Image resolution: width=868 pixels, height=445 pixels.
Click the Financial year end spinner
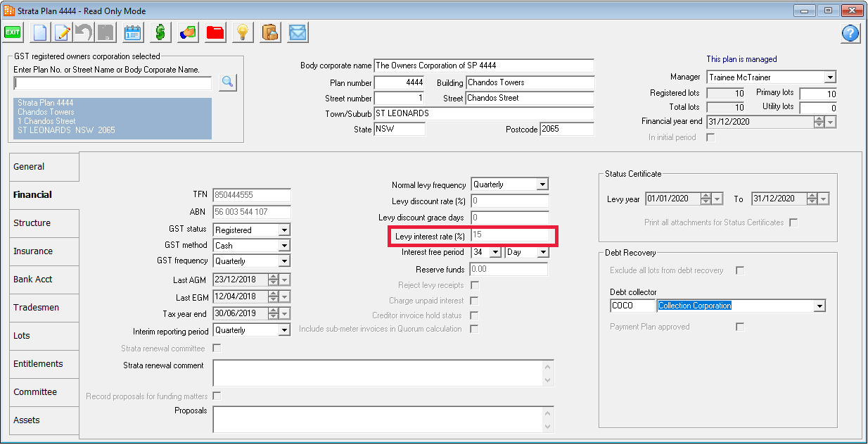(819, 122)
